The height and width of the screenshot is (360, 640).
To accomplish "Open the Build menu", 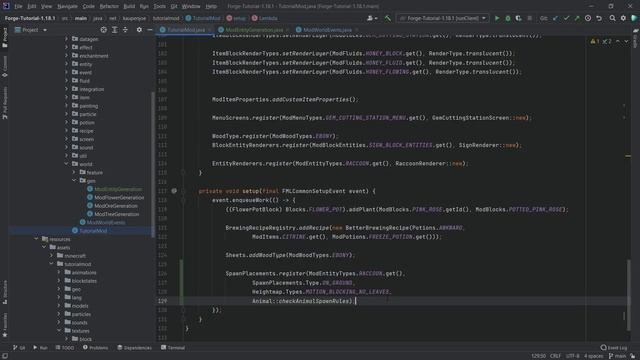I will [x=129, y=7].
